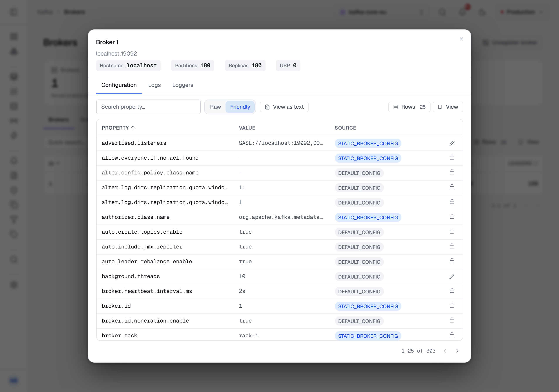Switch to the Logs tab
Screen dimensions: 559x392
[x=154, y=85]
